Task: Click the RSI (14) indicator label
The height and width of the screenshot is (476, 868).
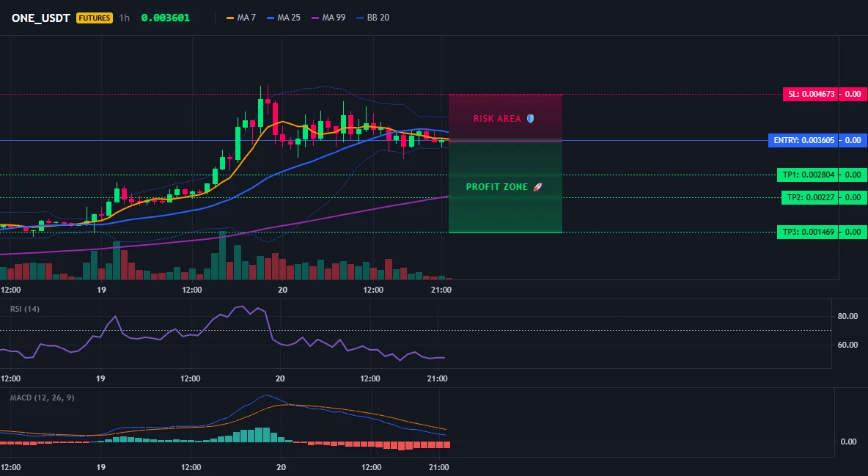Action: pyautogui.click(x=25, y=309)
